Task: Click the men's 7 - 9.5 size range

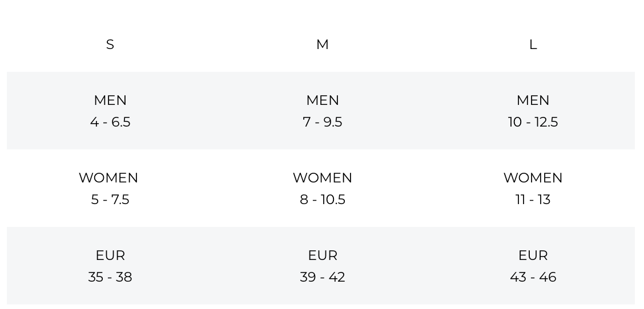Action: 323,122
